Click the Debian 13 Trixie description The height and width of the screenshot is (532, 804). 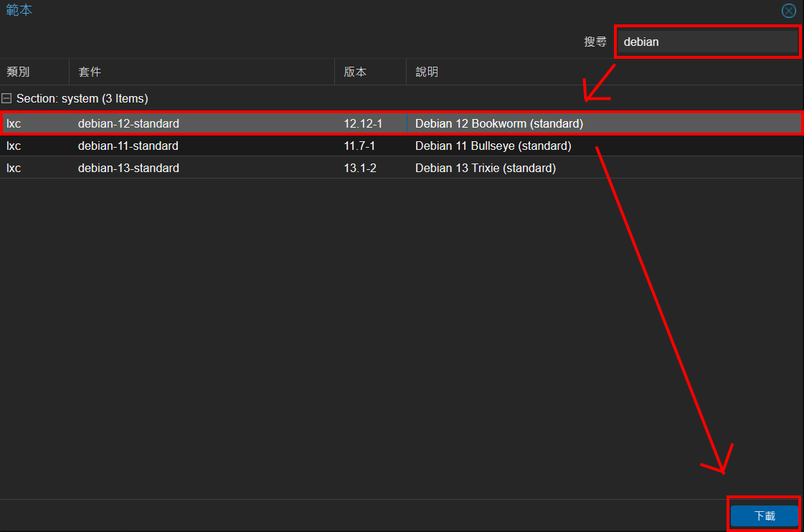click(x=485, y=168)
